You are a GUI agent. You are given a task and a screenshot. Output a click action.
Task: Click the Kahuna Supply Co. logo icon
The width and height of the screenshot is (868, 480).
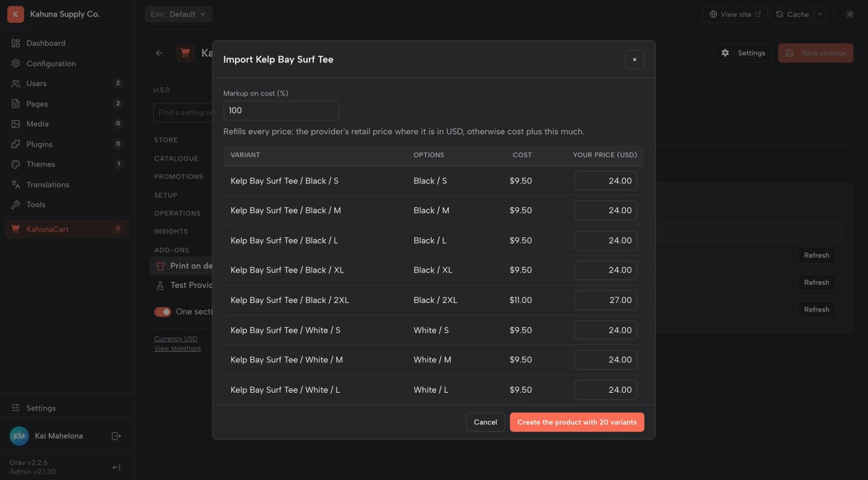[x=15, y=14]
